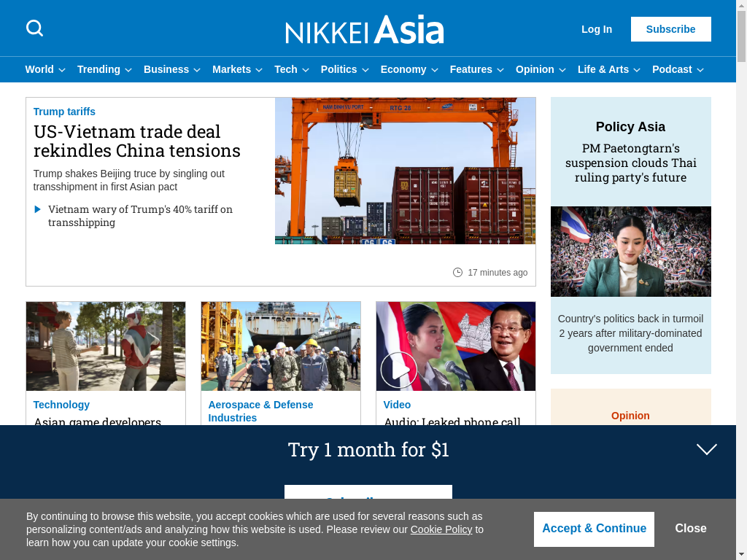747x560 pixels.
Task: Expand the Business menu chevron
Action: [197, 70]
